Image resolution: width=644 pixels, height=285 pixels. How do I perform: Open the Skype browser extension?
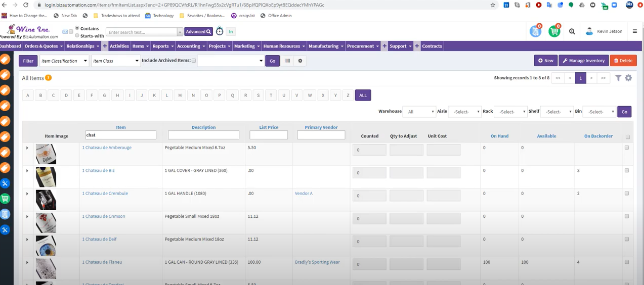(x=517, y=5)
